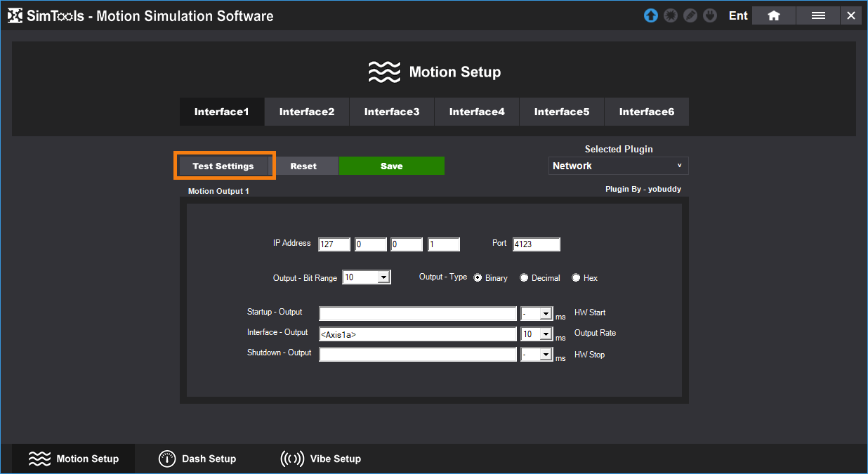Open the Dash Setup bottom tab

pyautogui.click(x=197, y=459)
